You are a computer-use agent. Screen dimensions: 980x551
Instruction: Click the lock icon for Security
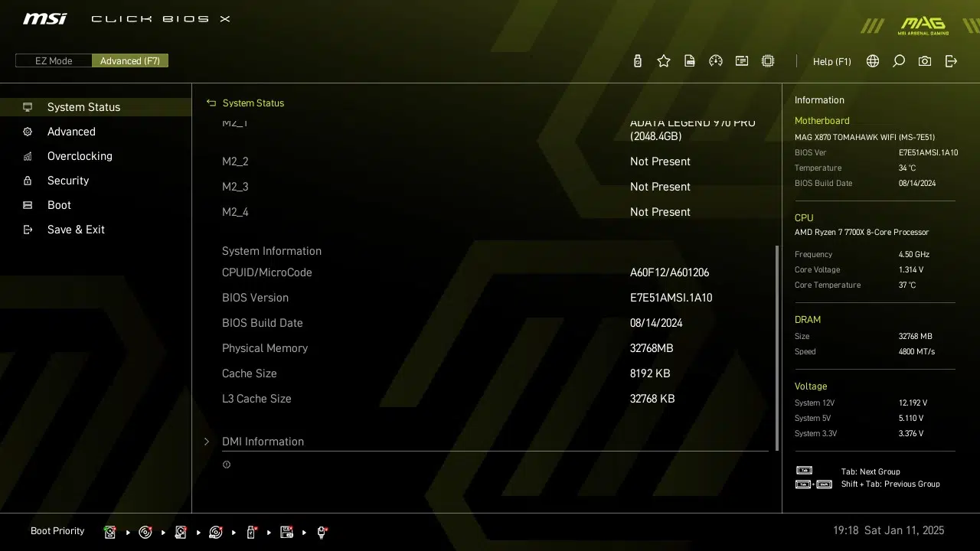pos(28,181)
